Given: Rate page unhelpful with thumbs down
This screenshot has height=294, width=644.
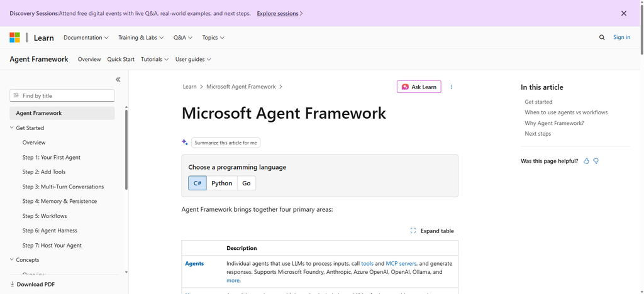Looking at the screenshot, I should [x=596, y=161].
